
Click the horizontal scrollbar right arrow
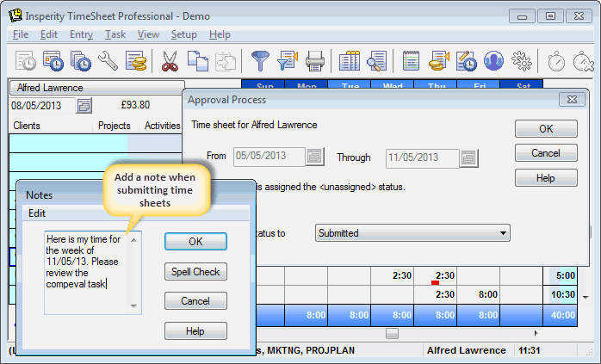[536, 333]
